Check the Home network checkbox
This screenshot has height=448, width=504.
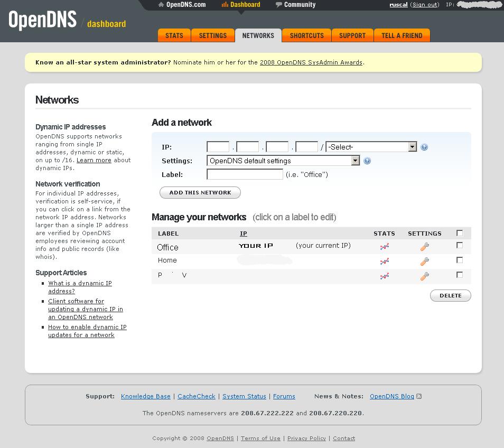[460, 260]
